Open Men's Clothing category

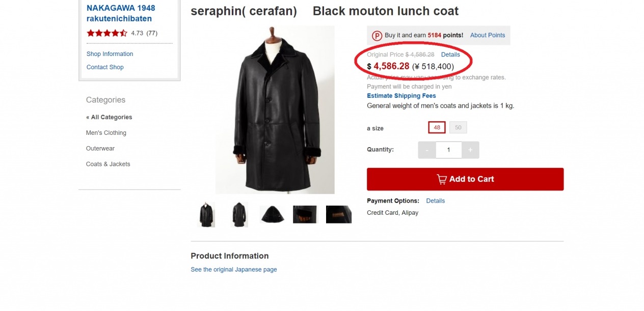point(106,133)
